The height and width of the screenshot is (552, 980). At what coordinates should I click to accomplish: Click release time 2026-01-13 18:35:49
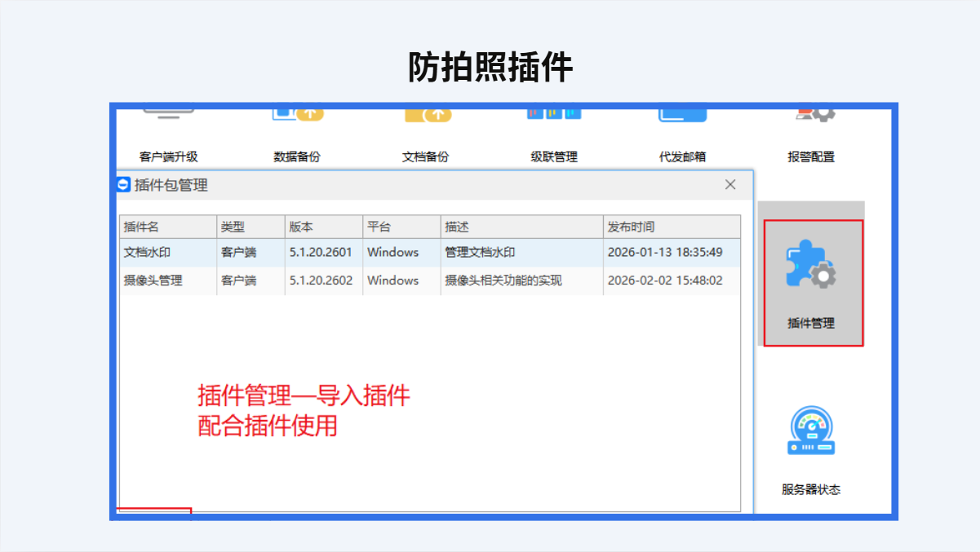[x=665, y=253]
